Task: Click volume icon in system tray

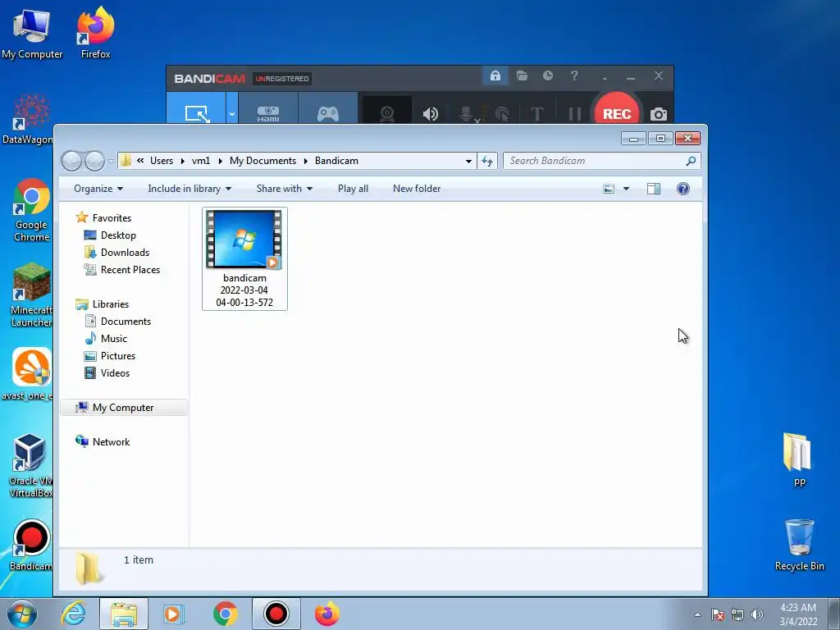Action: click(x=757, y=614)
